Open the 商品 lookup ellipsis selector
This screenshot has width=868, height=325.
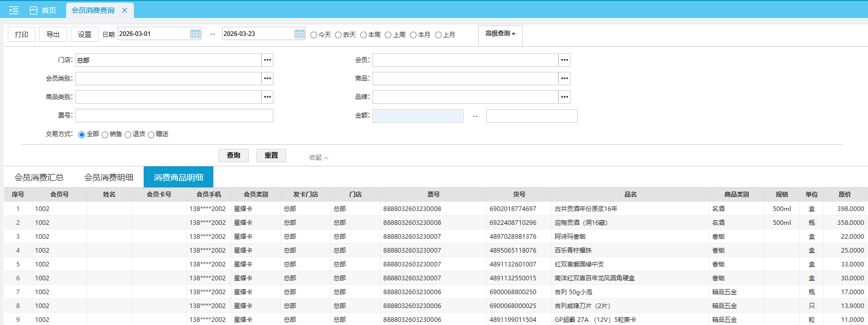coord(564,79)
